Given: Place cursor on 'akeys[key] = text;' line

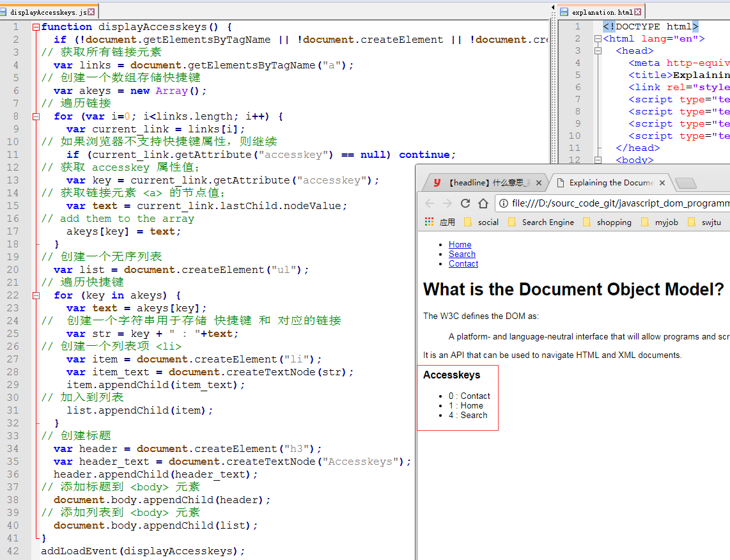Looking at the screenshot, I should 123,231.
